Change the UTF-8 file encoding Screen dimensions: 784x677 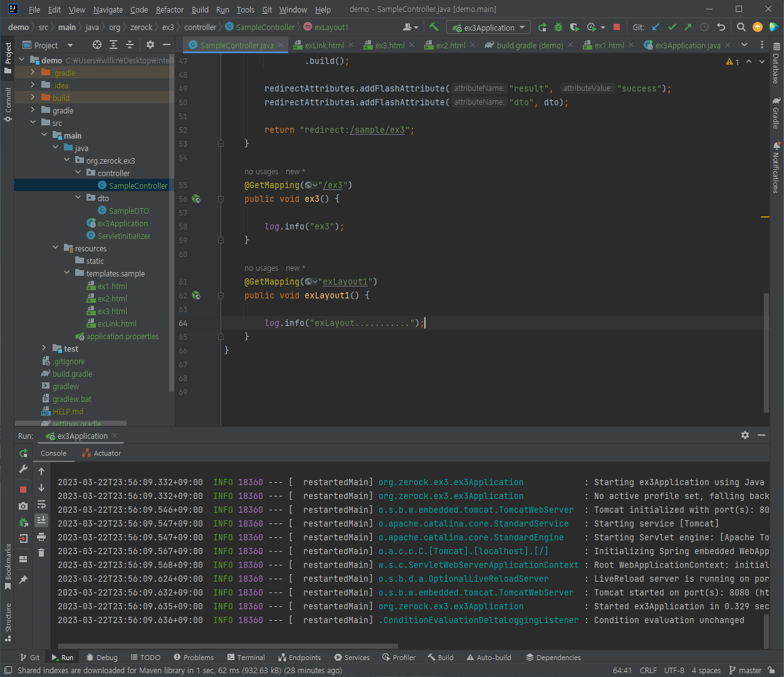click(674, 670)
